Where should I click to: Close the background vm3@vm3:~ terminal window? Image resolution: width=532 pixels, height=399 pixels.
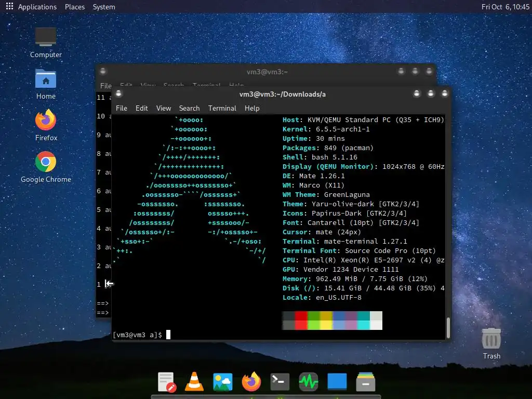pyautogui.click(x=429, y=71)
